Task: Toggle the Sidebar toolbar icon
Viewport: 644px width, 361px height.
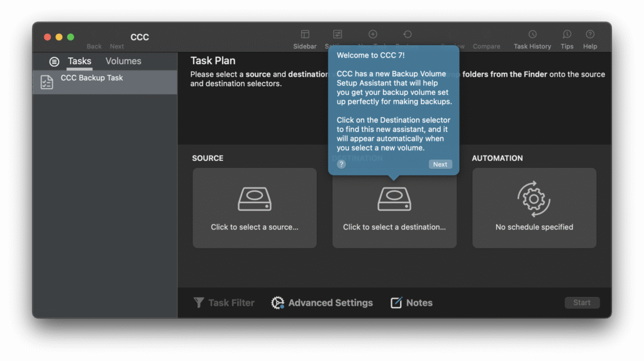Action: point(305,35)
